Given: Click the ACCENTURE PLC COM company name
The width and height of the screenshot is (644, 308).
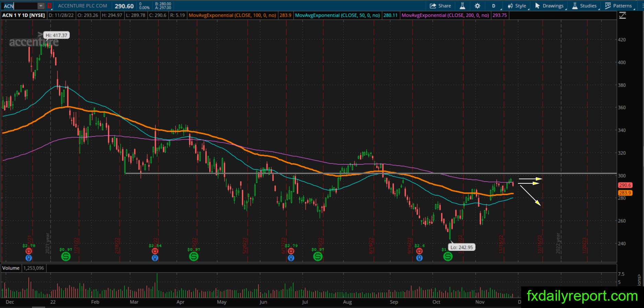Looking at the screenshot, I should [x=82, y=6].
